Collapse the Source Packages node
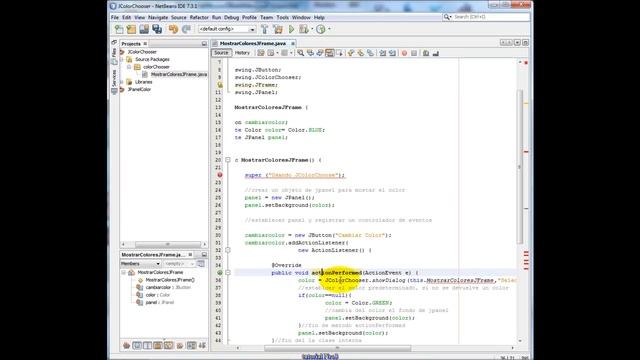The width and height of the screenshot is (640, 360). [x=122, y=59]
